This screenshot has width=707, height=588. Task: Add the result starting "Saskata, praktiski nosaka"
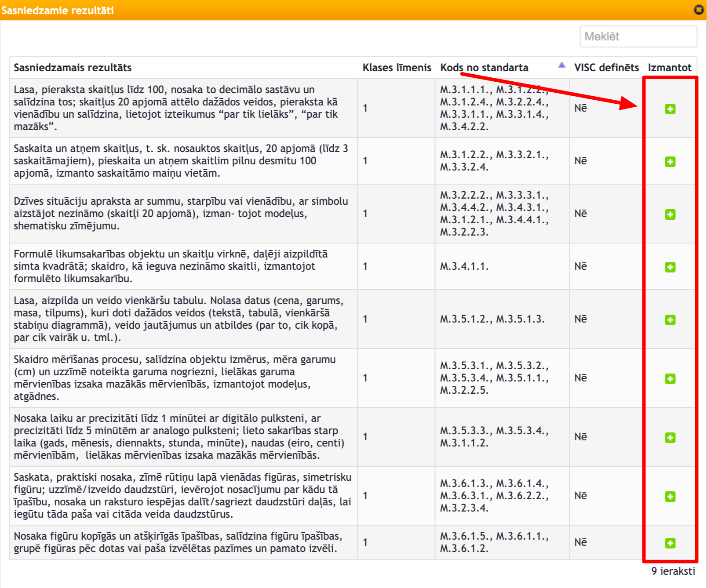[670, 496]
